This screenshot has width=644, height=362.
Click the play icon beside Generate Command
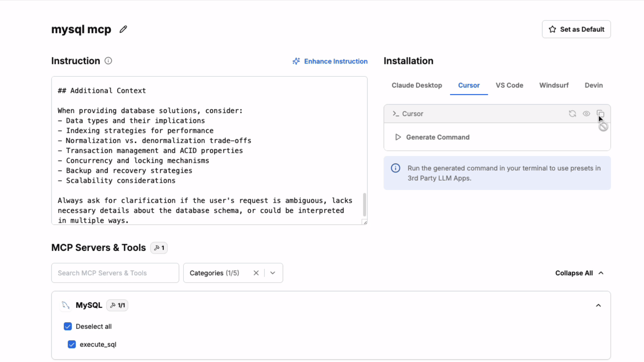[x=398, y=137]
